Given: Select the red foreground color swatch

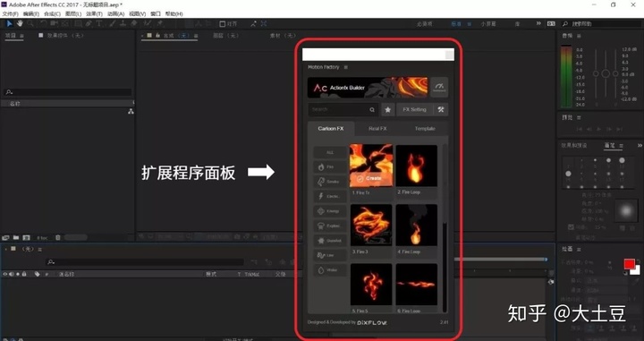Looking at the screenshot, I should click(x=629, y=264).
